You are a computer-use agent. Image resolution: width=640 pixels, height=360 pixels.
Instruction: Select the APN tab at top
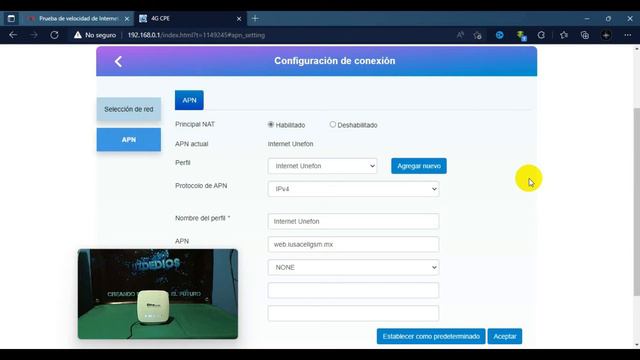pos(189,100)
